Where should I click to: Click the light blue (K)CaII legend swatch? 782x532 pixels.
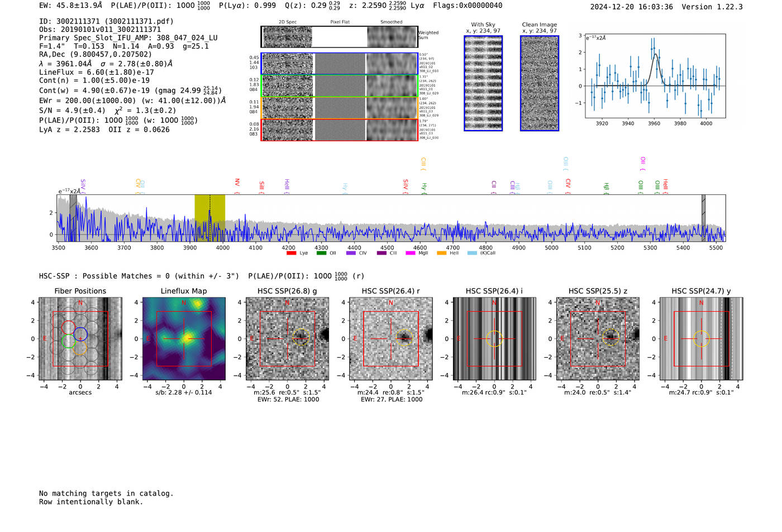(472, 253)
